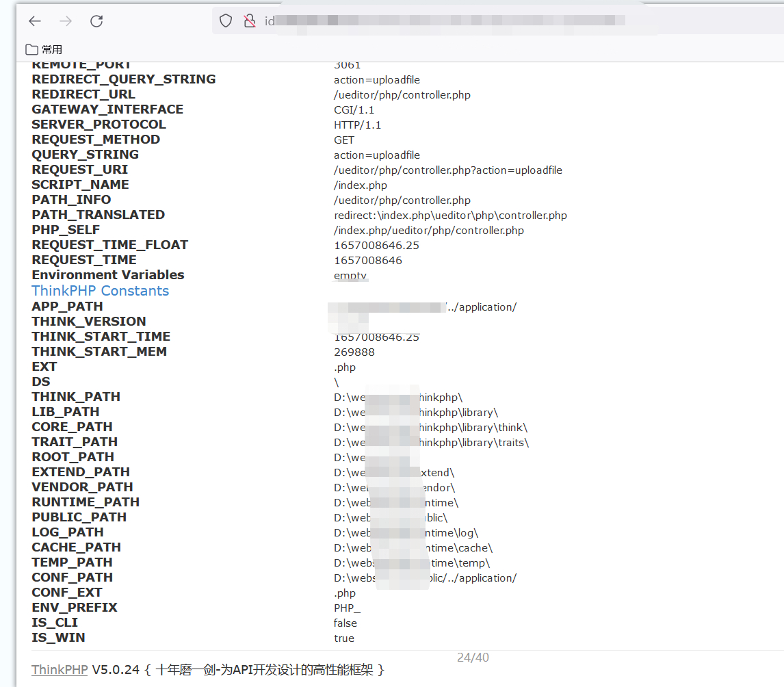784x687 pixels.
Task: Select PATH_INFO label
Action: 72,199
